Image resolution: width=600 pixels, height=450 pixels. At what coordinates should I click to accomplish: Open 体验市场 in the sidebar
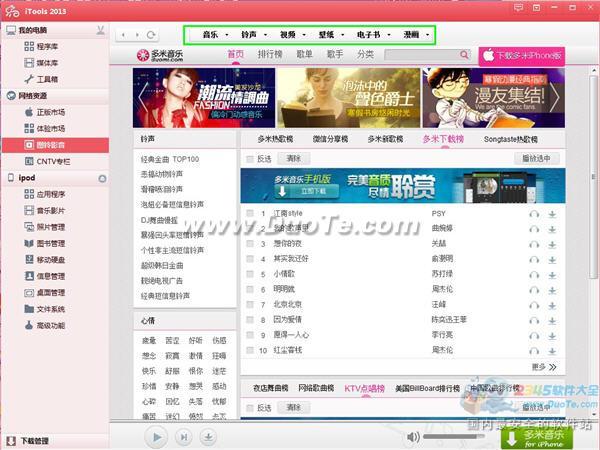45,128
